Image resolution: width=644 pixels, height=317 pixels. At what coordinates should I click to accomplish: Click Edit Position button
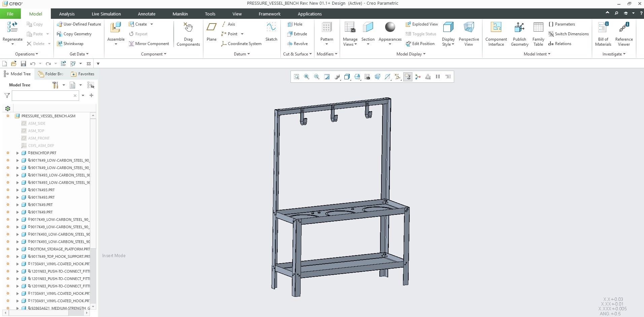pos(420,44)
